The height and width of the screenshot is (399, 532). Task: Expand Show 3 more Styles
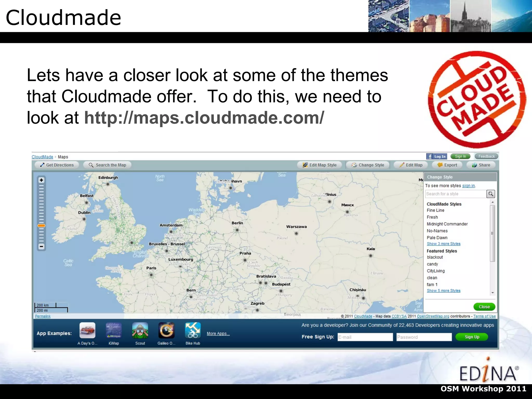[444, 244]
